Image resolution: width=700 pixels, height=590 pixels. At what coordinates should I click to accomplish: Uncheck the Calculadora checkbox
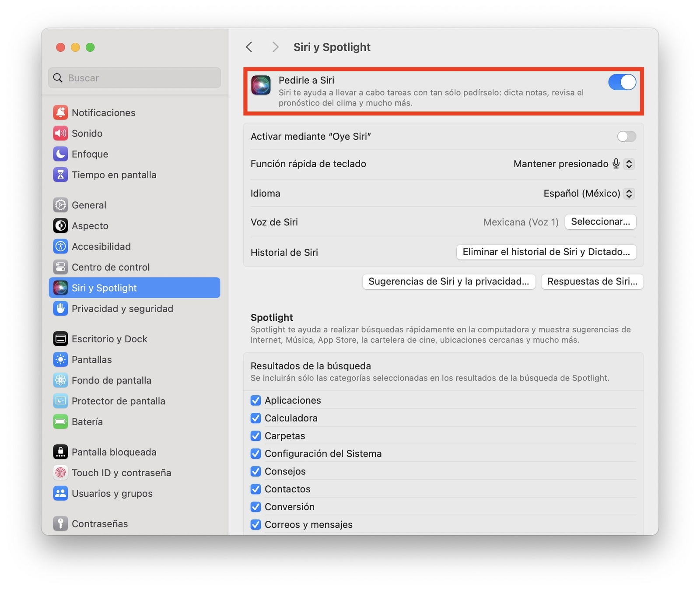click(255, 418)
